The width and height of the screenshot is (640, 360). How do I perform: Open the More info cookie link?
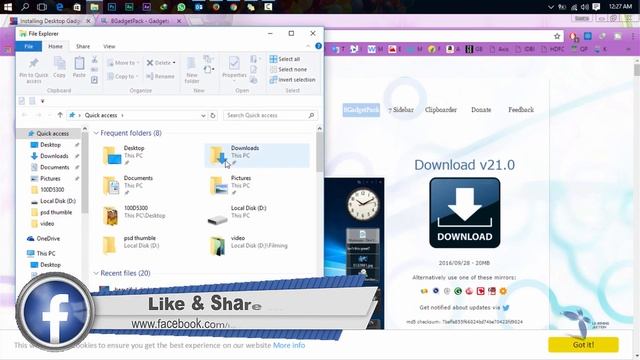click(289, 345)
